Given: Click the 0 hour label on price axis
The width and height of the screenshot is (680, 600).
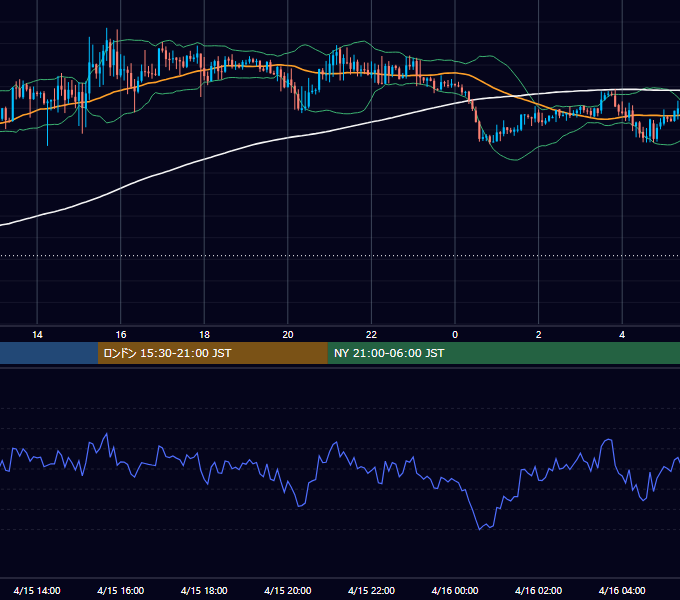Looking at the screenshot, I should [x=455, y=335].
